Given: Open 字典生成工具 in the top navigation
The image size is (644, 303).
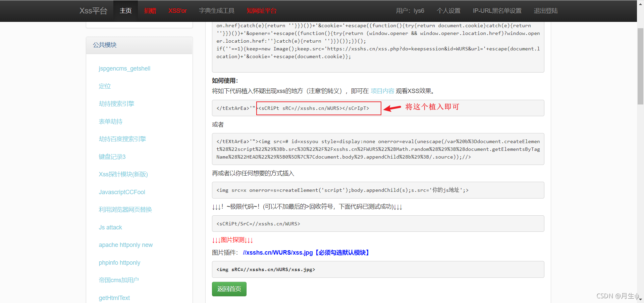Looking at the screenshot, I should [217, 11].
